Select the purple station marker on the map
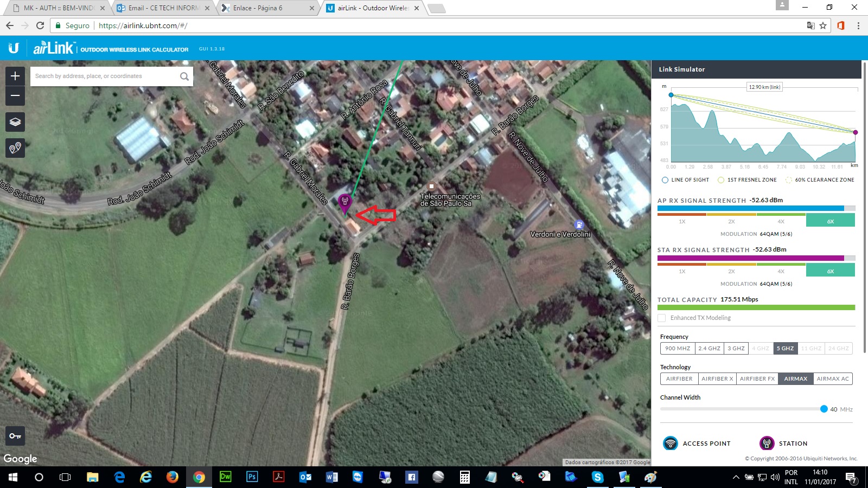The width and height of the screenshot is (868, 488). 344,203
